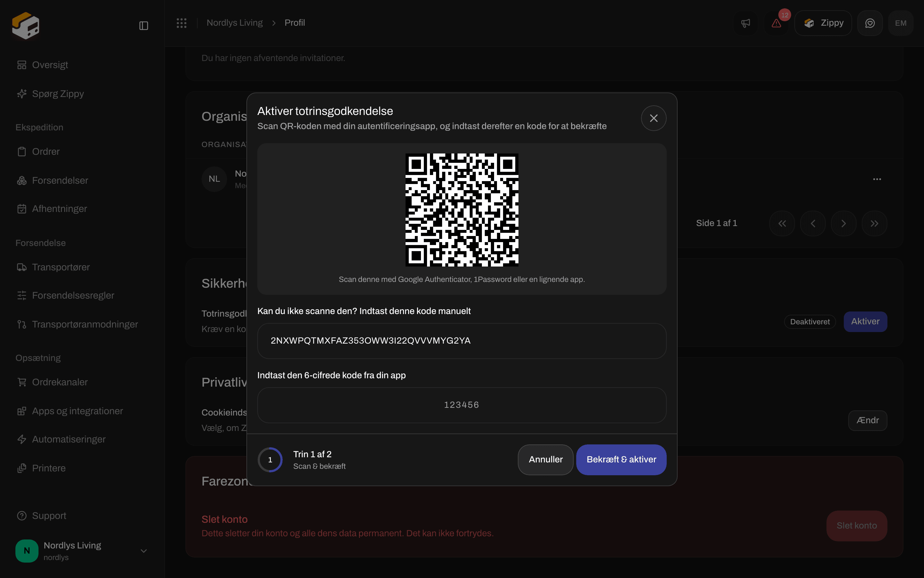Open the organisation row more-options ellipsis

(x=877, y=179)
